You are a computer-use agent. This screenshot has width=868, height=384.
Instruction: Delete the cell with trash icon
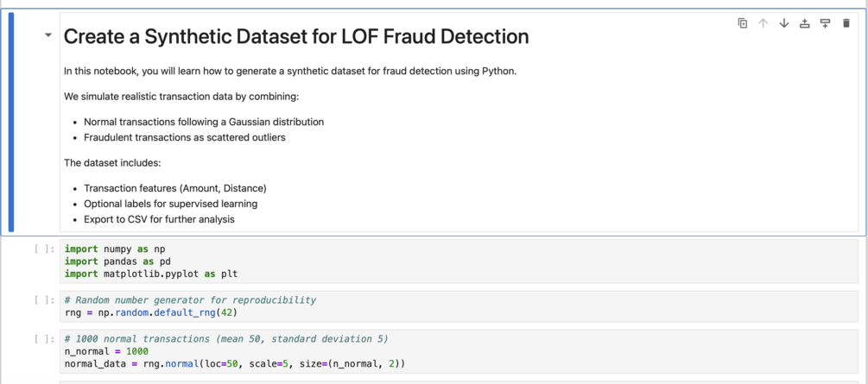point(846,23)
